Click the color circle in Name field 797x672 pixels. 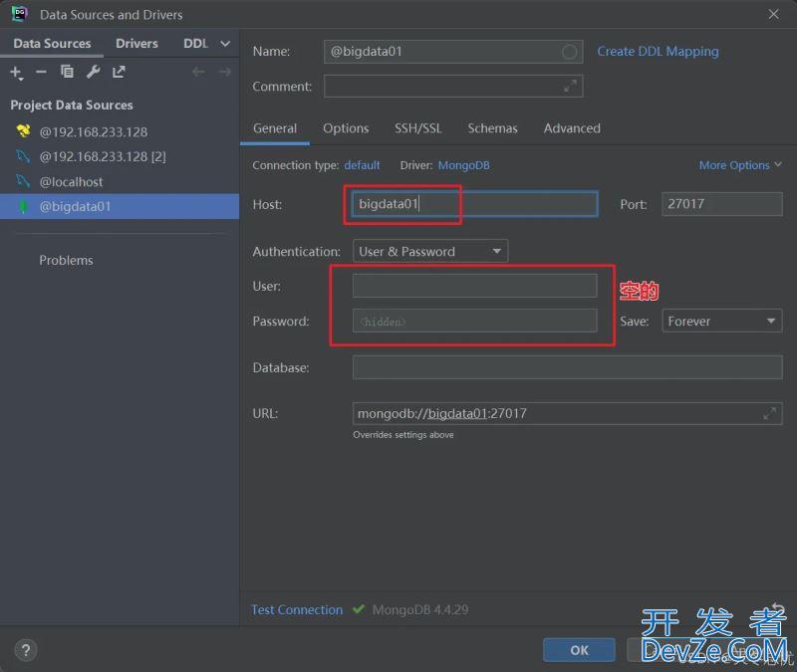[x=569, y=52]
